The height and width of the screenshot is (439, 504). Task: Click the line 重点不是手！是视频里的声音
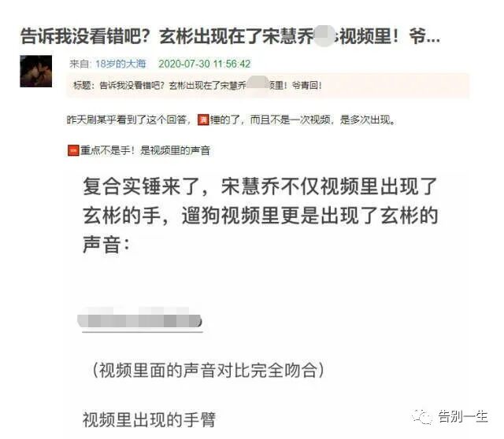139,150
